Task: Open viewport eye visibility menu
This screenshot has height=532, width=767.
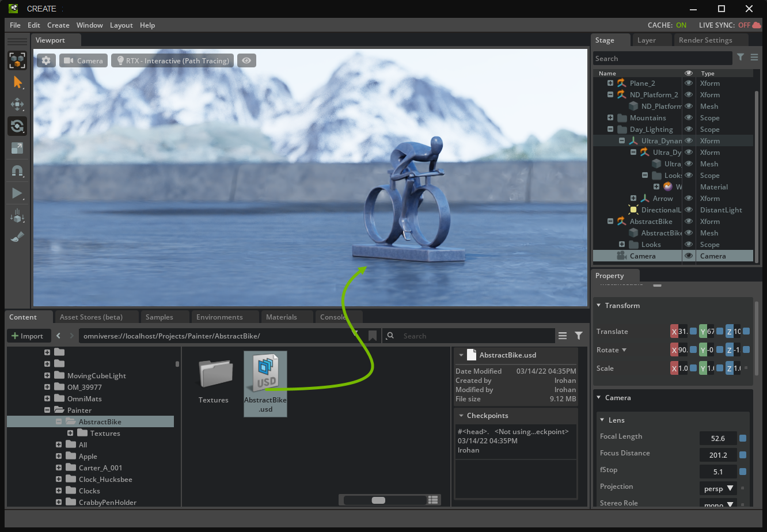Action: tap(246, 60)
